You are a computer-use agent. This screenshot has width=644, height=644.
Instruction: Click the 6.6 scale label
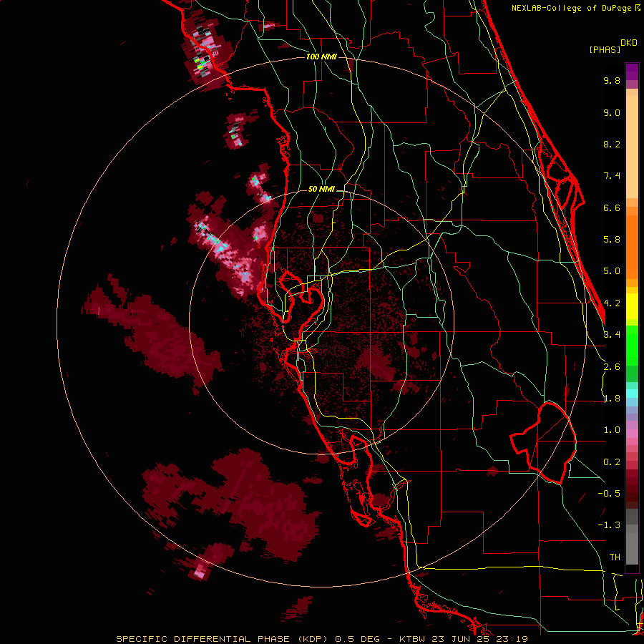coord(612,208)
